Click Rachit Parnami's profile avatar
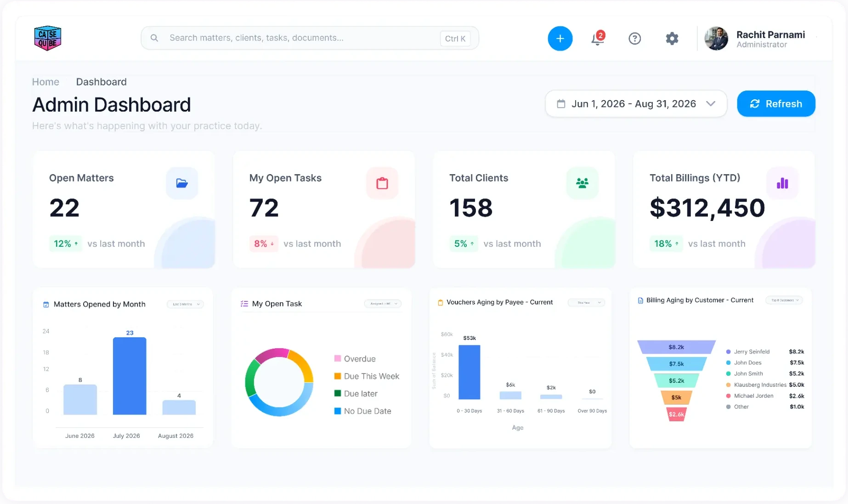 click(x=716, y=39)
